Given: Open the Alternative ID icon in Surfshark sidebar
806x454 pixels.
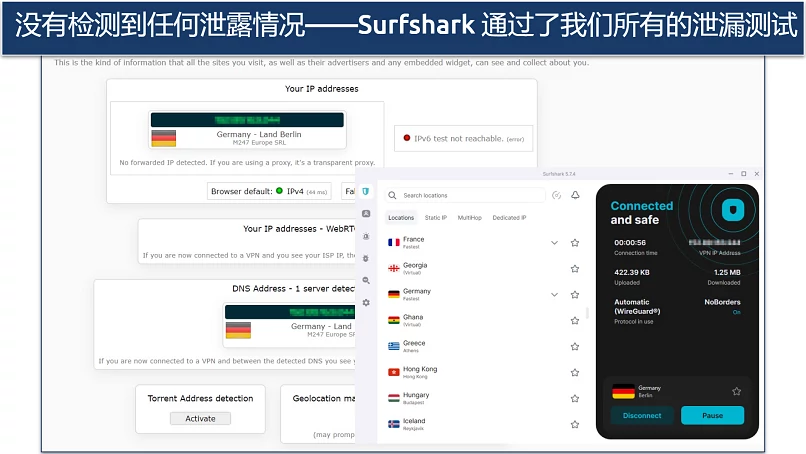Looking at the screenshot, I should (x=366, y=213).
